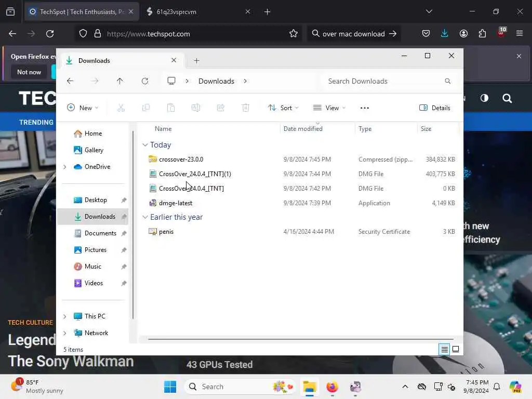Expand This PC in the navigation pane
Viewport: 532px width, 399px height.
tap(65, 316)
